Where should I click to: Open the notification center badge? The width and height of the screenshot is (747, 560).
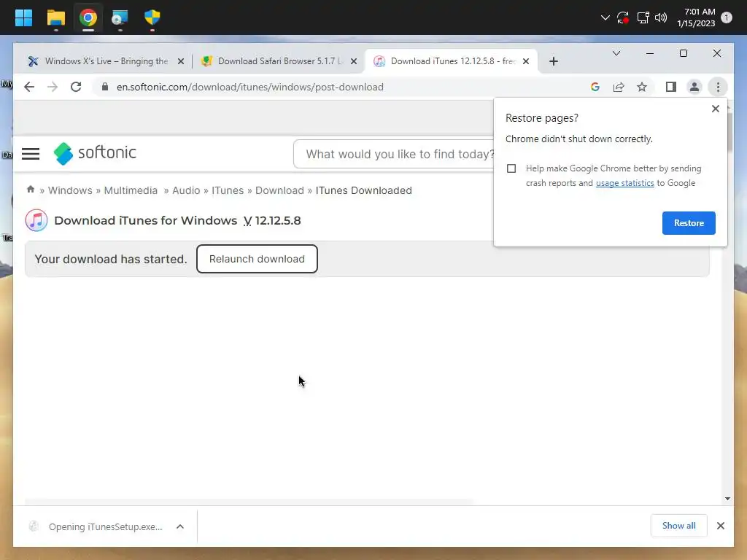pos(727,17)
